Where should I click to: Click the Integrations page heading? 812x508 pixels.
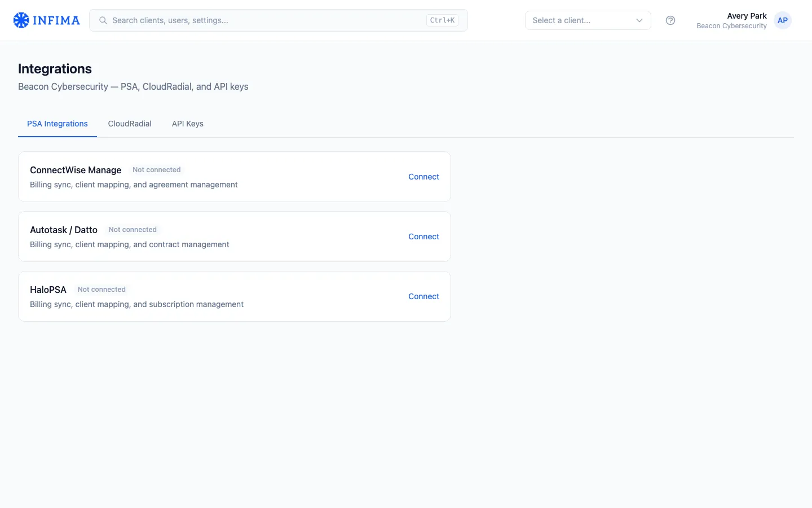point(55,69)
